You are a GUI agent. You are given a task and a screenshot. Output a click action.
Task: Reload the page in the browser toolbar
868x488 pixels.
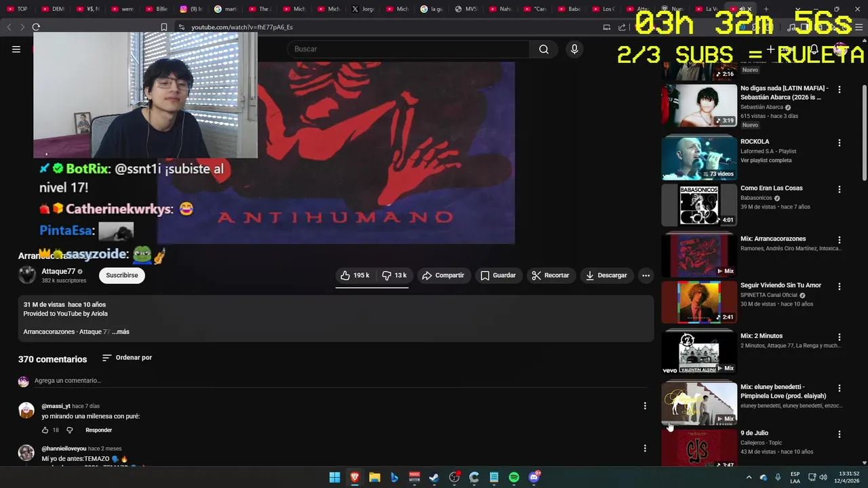(x=36, y=27)
